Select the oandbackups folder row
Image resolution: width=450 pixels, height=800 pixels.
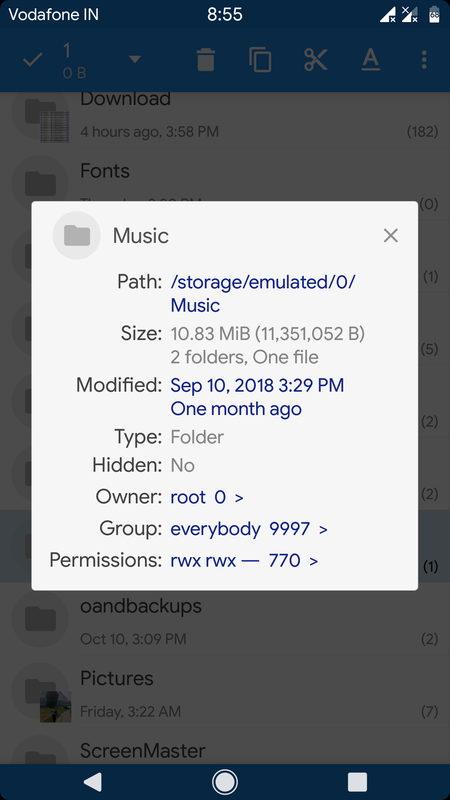[x=225, y=620]
